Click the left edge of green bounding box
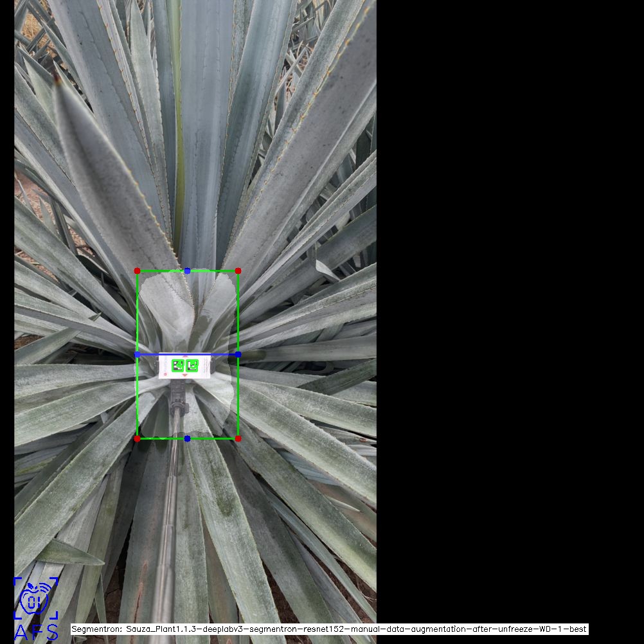Image resolution: width=644 pixels, height=644 pixels. click(x=137, y=398)
